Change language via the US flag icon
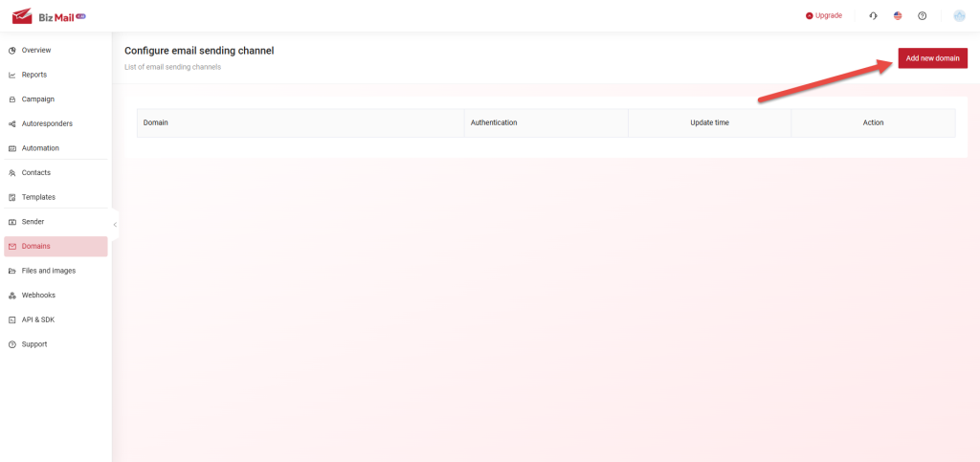Image resolution: width=980 pixels, height=462 pixels. point(898,16)
